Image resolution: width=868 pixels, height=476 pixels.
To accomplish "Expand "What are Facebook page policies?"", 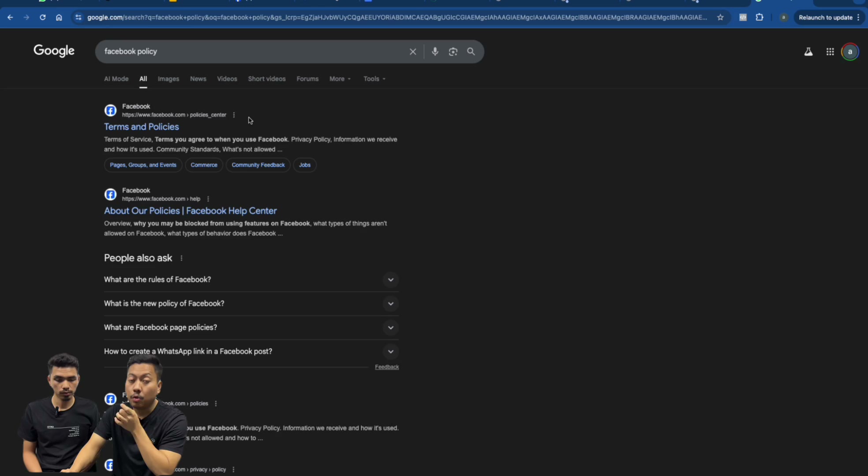I will (x=251, y=327).
